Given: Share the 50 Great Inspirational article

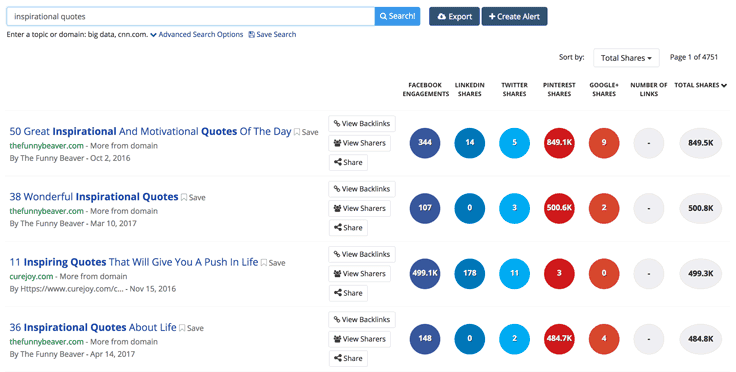Looking at the screenshot, I should (348, 162).
